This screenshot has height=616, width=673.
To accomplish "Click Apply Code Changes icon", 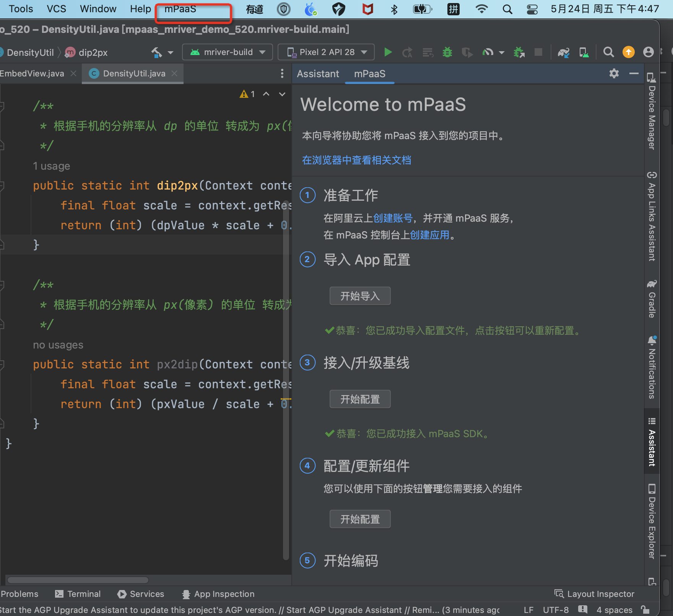I will click(x=428, y=52).
